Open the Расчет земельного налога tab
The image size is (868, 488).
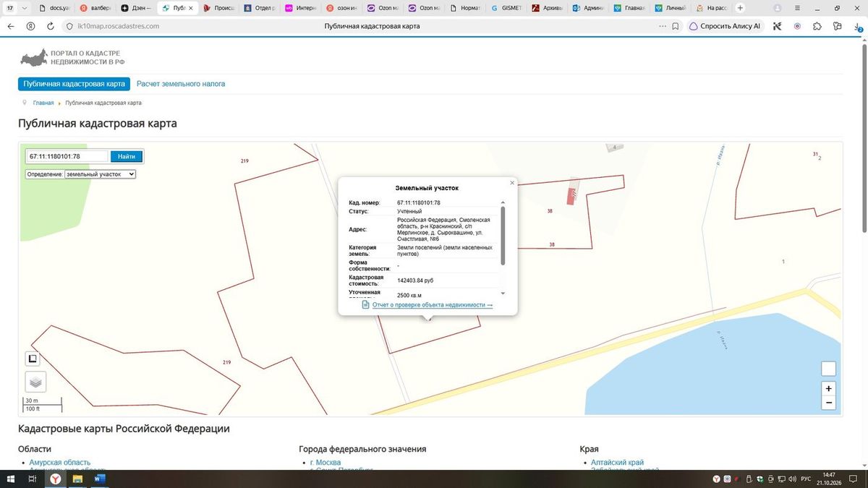tap(181, 84)
